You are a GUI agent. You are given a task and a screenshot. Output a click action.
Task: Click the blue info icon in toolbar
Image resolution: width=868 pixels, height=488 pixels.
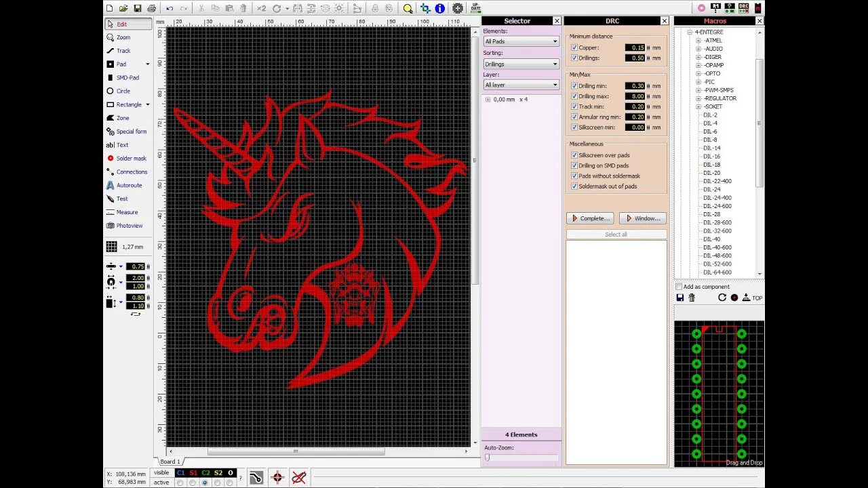pos(440,8)
